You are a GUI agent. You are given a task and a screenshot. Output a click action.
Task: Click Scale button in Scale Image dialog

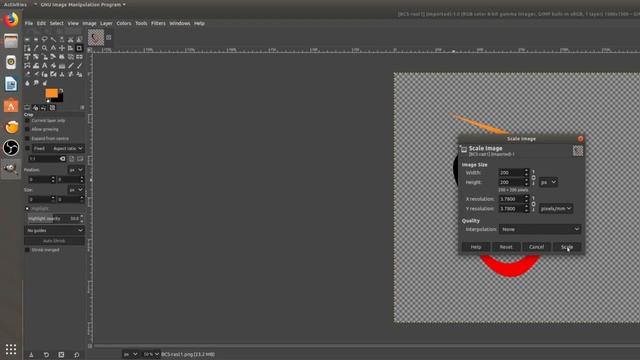(567, 247)
